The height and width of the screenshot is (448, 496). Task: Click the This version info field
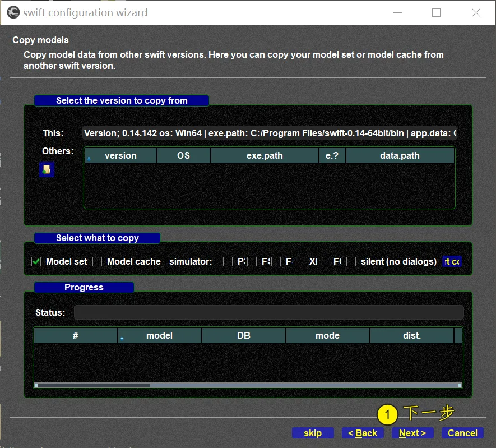[270, 133]
